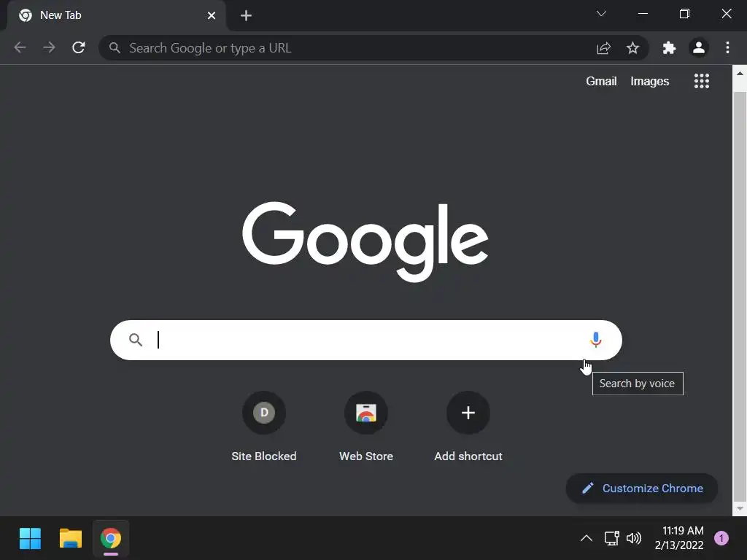This screenshot has height=560, width=747.
Task: Open the Windows Start menu
Action: 30,538
